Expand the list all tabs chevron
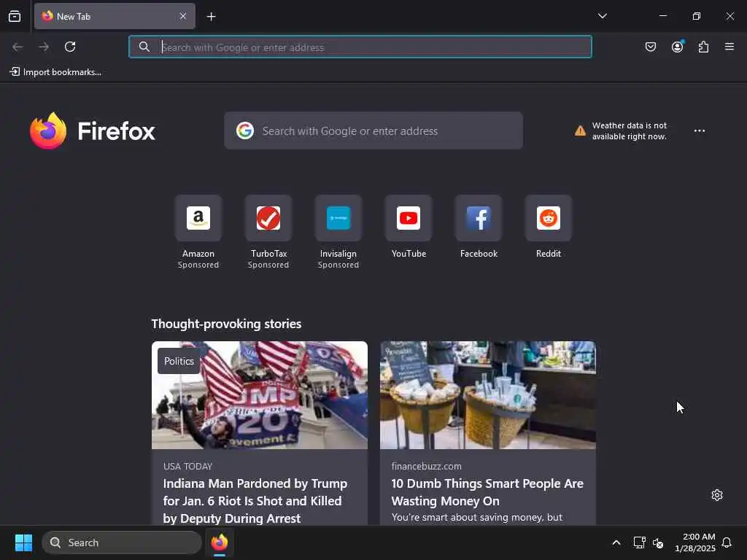The image size is (747, 560). click(602, 16)
